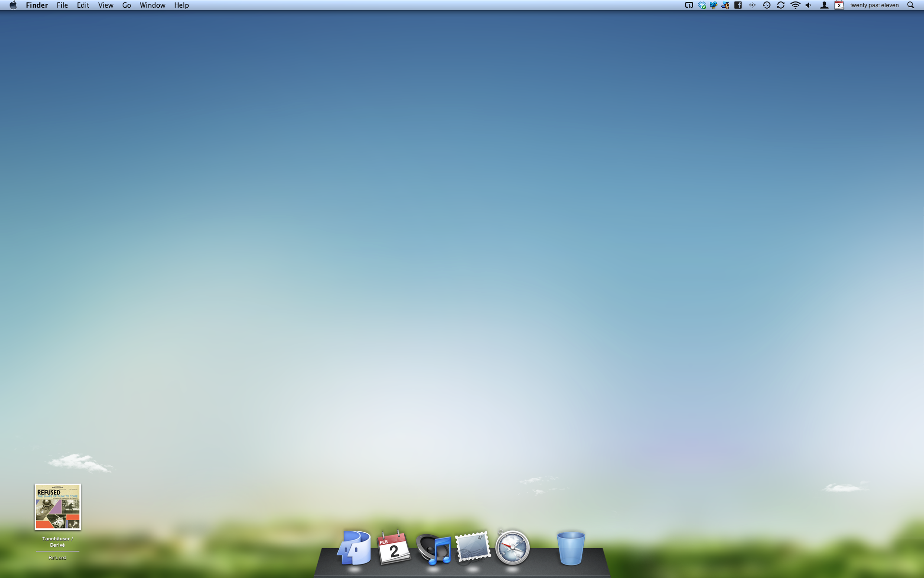Open the Go menu
The width and height of the screenshot is (924, 578).
click(127, 5)
